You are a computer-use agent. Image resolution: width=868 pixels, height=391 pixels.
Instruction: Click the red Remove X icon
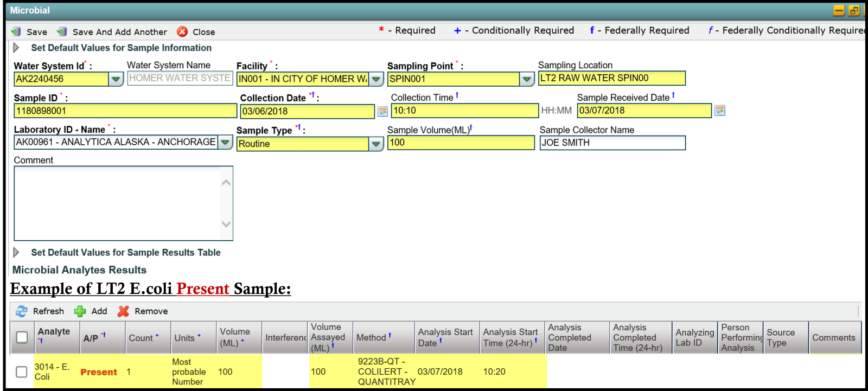[124, 311]
